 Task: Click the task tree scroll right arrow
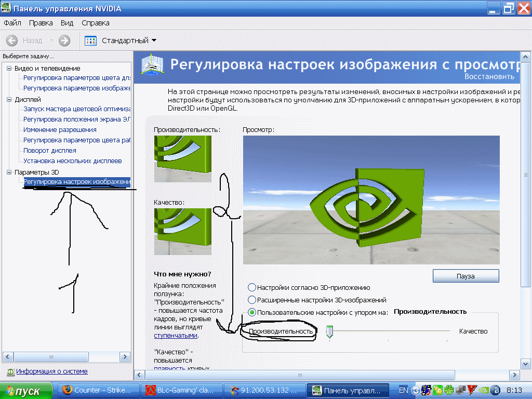point(125,356)
